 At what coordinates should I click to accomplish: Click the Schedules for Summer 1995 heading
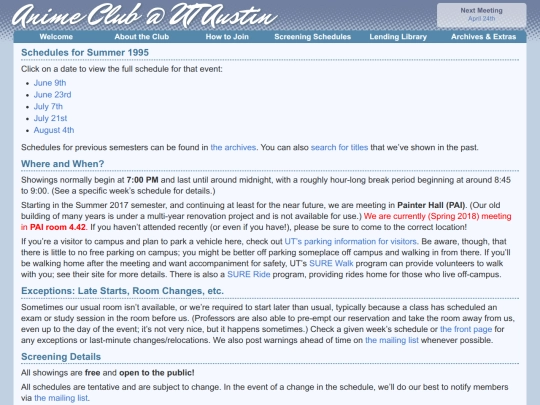point(85,53)
